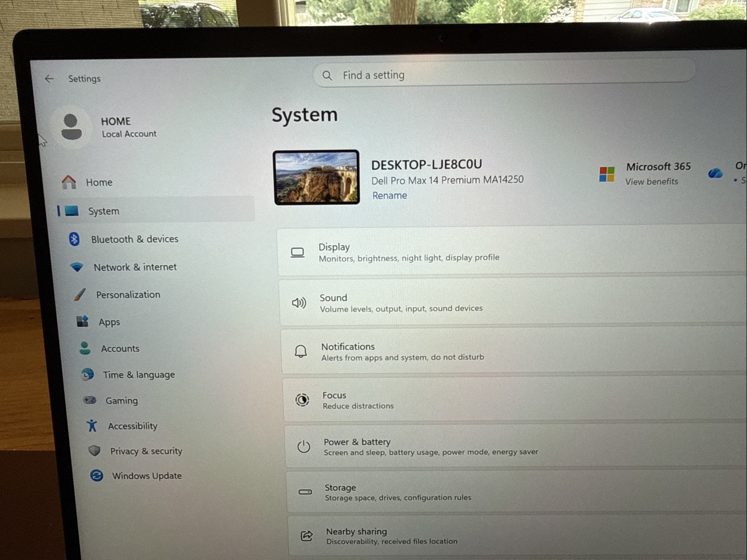Click the Storage drive icon
This screenshot has height=560, width=747.
(305, 492)
